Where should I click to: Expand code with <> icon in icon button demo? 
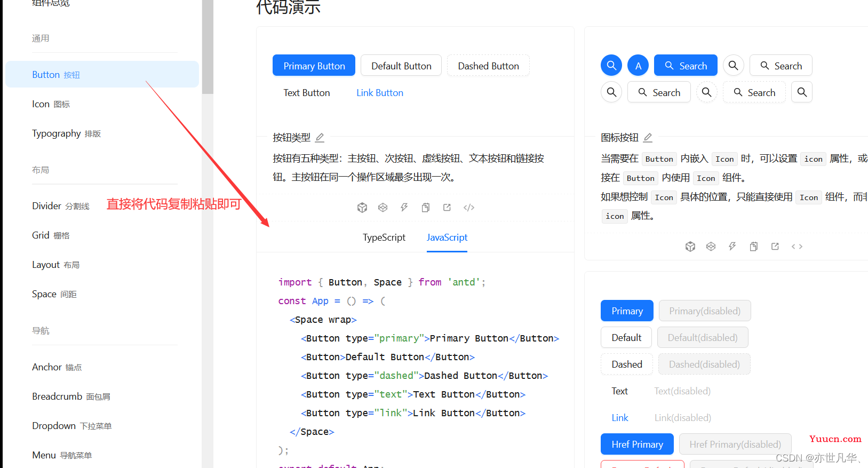pyautogui.click(x=797, y=247)
